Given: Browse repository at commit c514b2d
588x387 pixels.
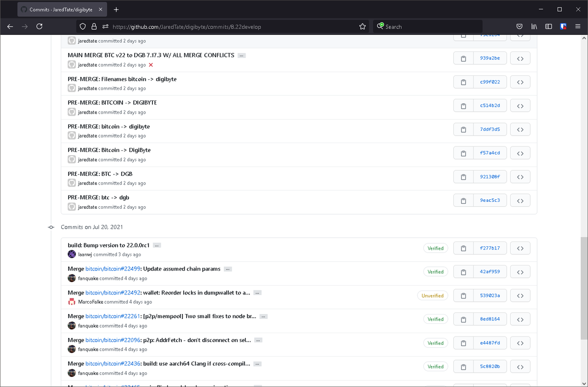Looking at the screenshot, I should [x=520, y=106].
